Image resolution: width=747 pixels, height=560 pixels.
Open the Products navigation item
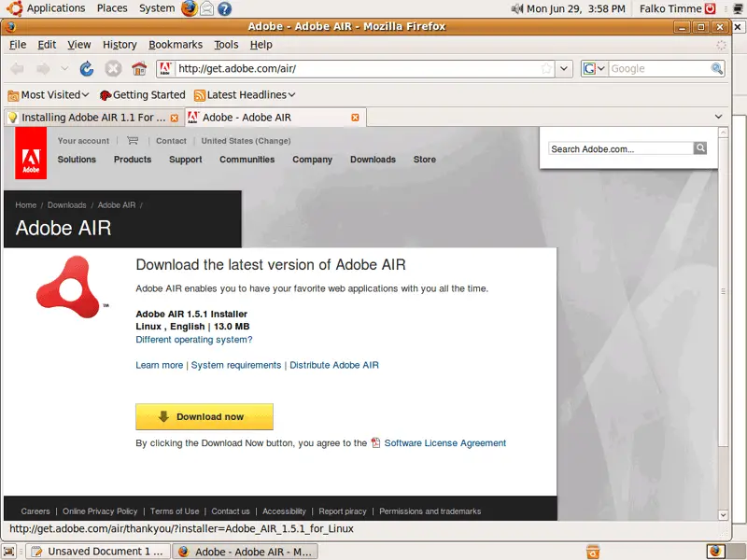(133, 160)
